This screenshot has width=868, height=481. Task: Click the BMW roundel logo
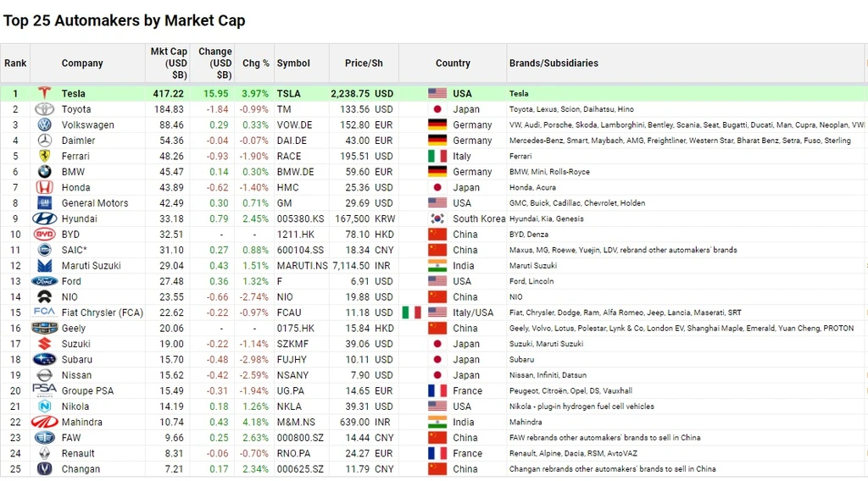click(x=44, y=171)
